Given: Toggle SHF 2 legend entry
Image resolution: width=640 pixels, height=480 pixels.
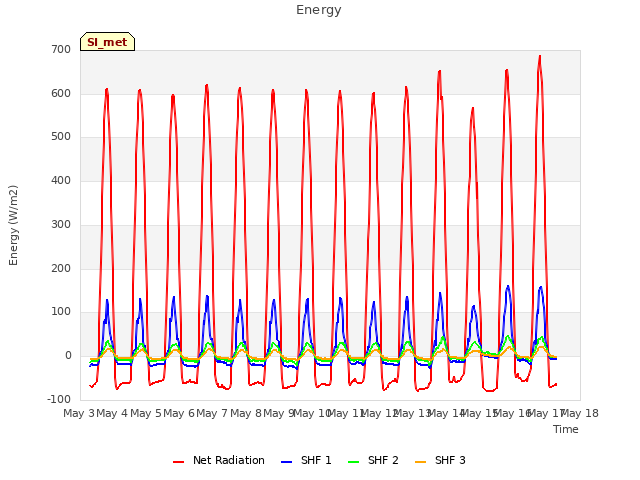Looking at the screenshot, I should [x=373, y=460].
